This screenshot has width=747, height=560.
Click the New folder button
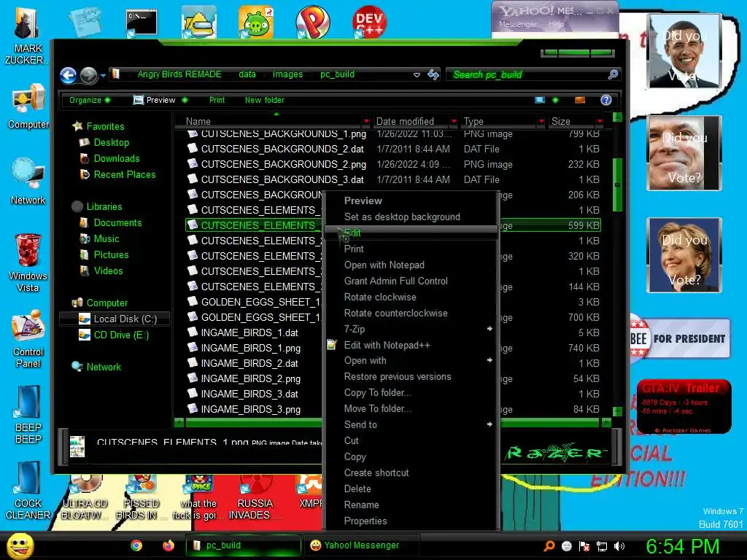click(264, 100)
